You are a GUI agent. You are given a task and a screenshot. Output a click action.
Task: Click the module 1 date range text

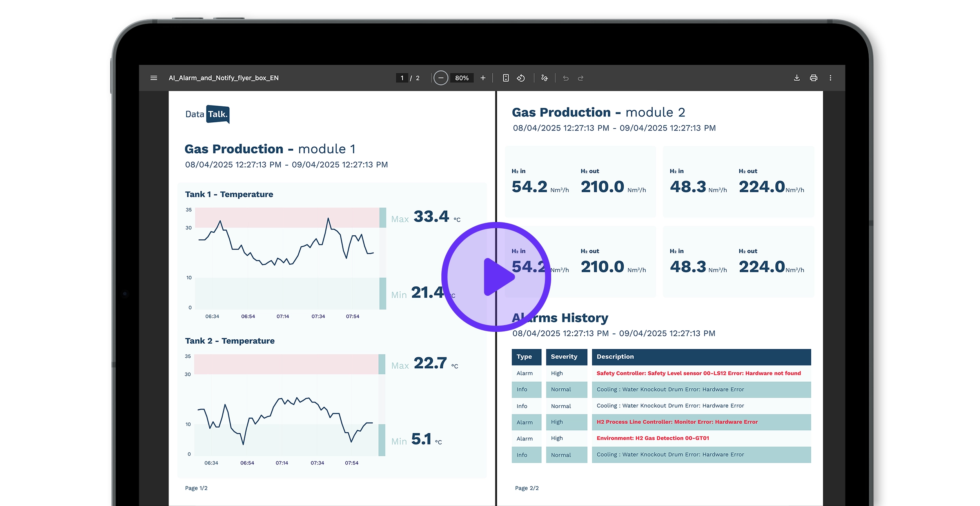tap(286, 165)
